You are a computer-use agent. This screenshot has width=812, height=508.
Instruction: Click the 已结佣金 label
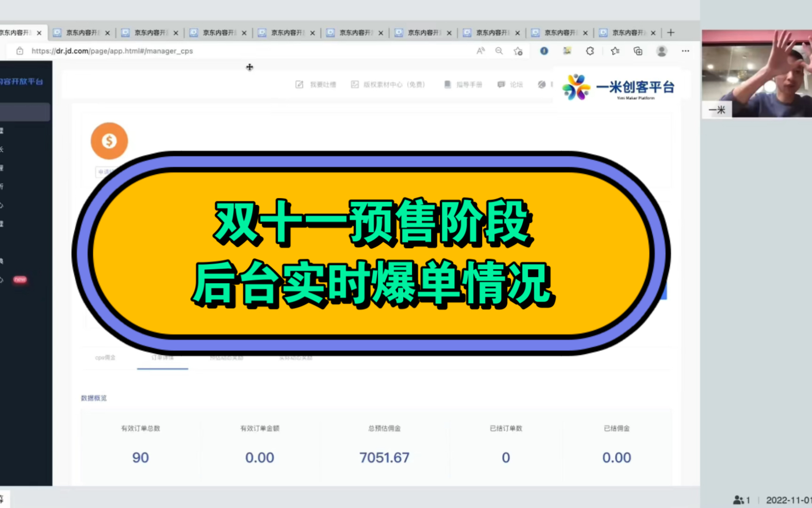click(617, 429)
